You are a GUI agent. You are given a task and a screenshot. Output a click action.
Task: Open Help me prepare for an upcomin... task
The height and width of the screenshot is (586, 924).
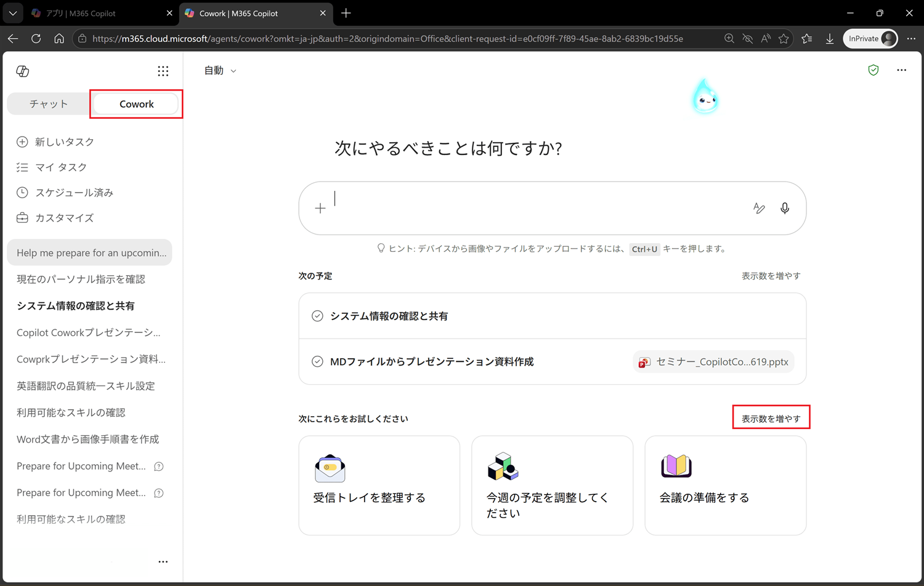(x=89, y=252)
